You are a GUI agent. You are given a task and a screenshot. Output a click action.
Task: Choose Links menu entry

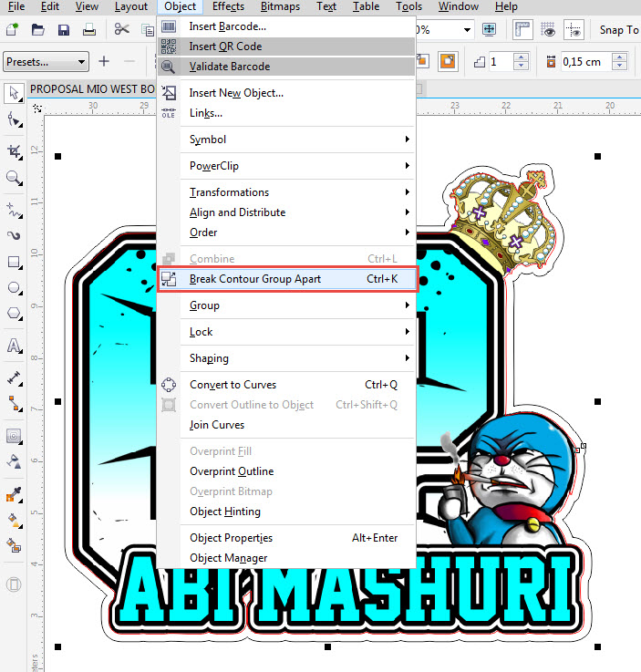[x=287, y=113]
